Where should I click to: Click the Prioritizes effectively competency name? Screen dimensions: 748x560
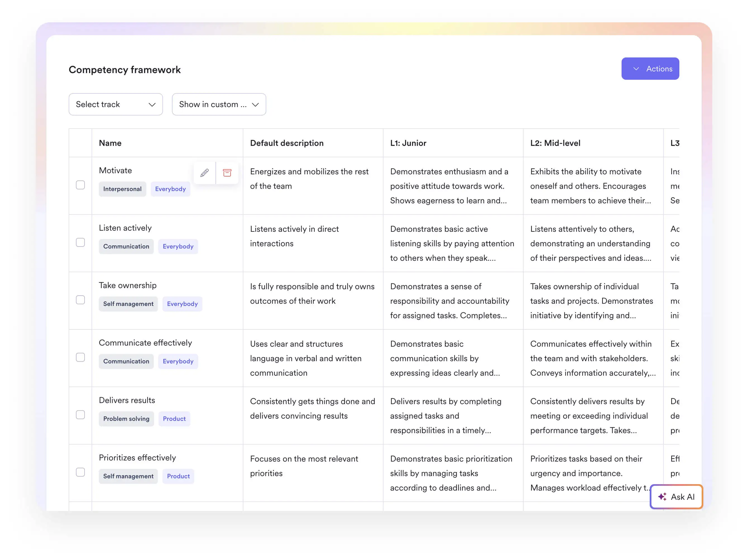coord(137,458)
